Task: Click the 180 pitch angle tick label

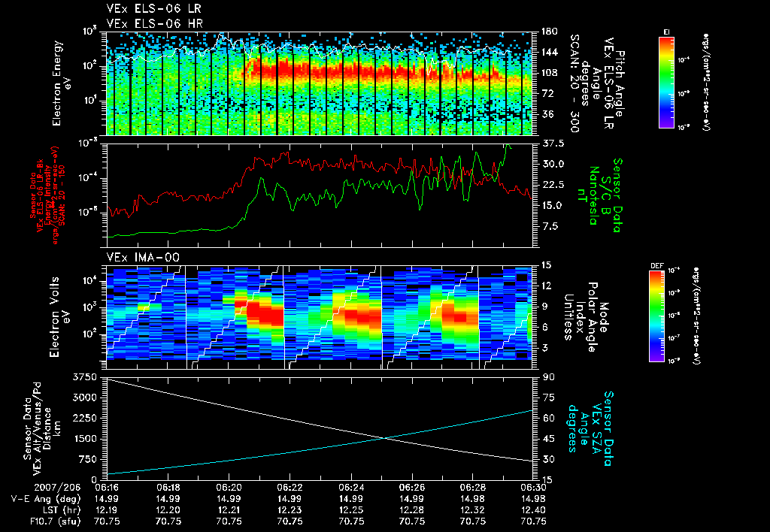Action: coord(550,32)
